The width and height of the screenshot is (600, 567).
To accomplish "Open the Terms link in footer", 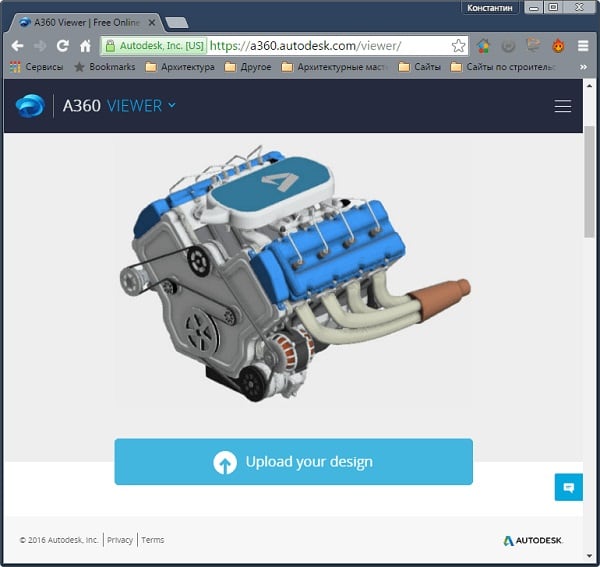I will (x=153, y=540).
